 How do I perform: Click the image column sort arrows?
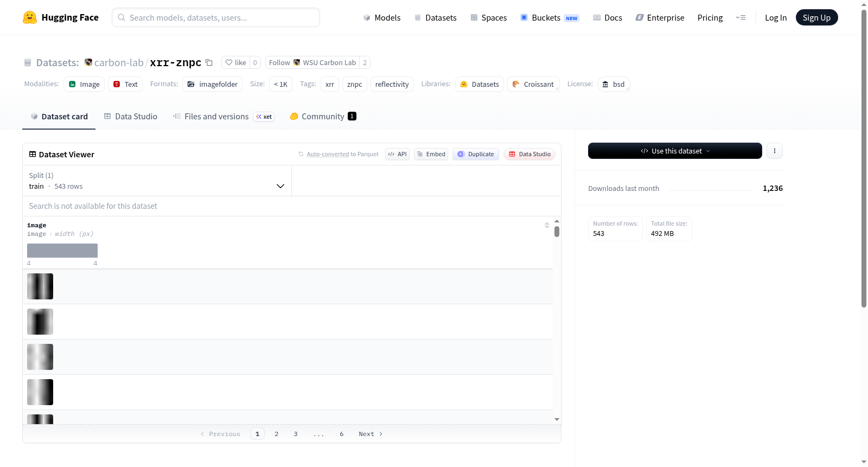click(547, 225)
